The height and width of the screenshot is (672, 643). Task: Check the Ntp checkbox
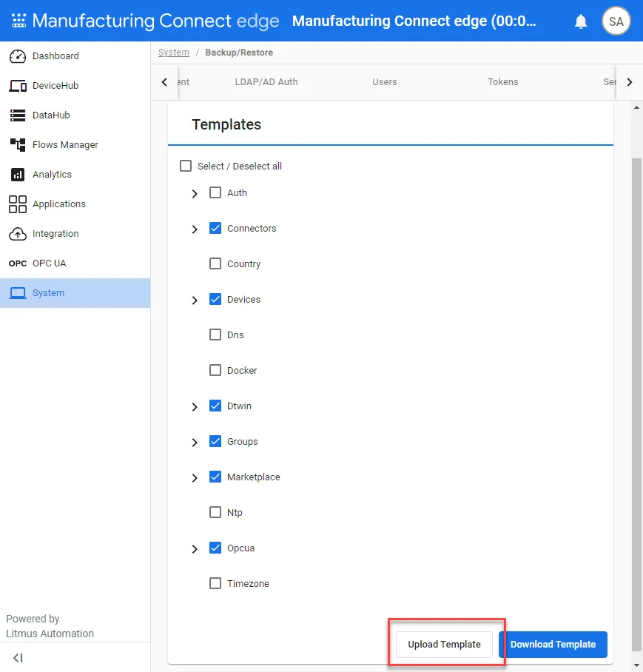[215, 512]
